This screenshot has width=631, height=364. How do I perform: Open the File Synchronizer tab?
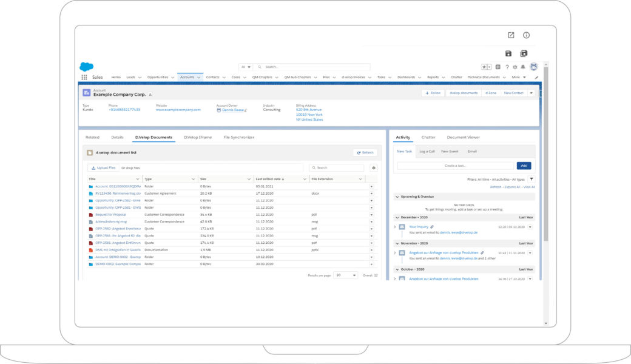click(x=238, y=138)
